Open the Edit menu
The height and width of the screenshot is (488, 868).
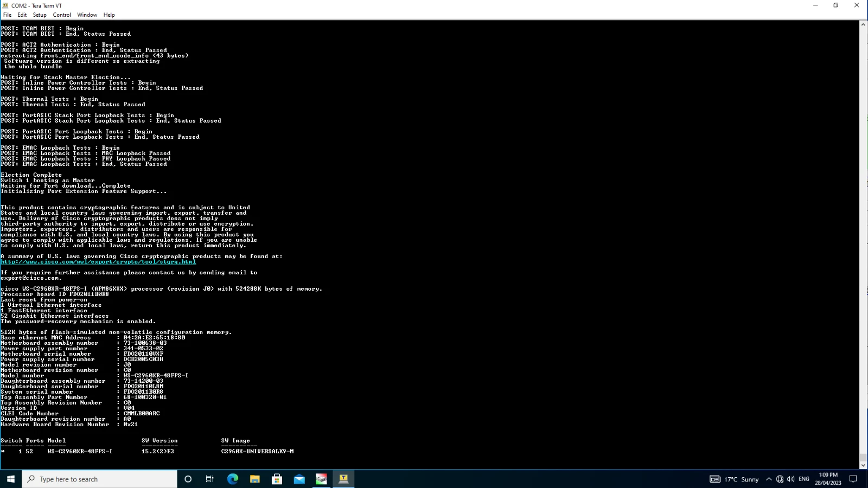[x=22, y=15]
